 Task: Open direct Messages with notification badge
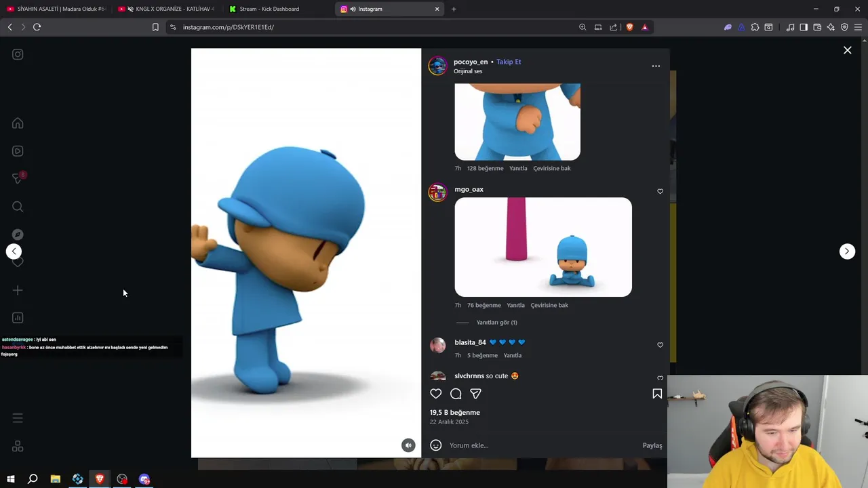(x=18, y=178)
